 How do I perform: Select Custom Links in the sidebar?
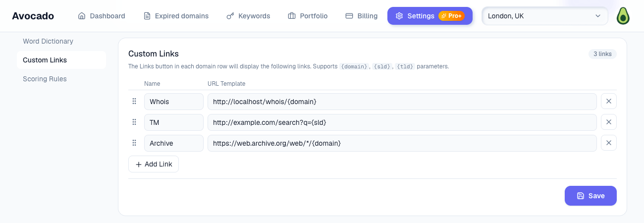click(x=61, y=60)
